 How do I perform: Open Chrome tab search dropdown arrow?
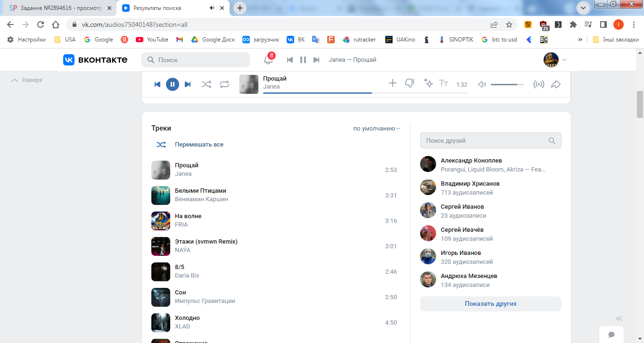coord(584,8)
